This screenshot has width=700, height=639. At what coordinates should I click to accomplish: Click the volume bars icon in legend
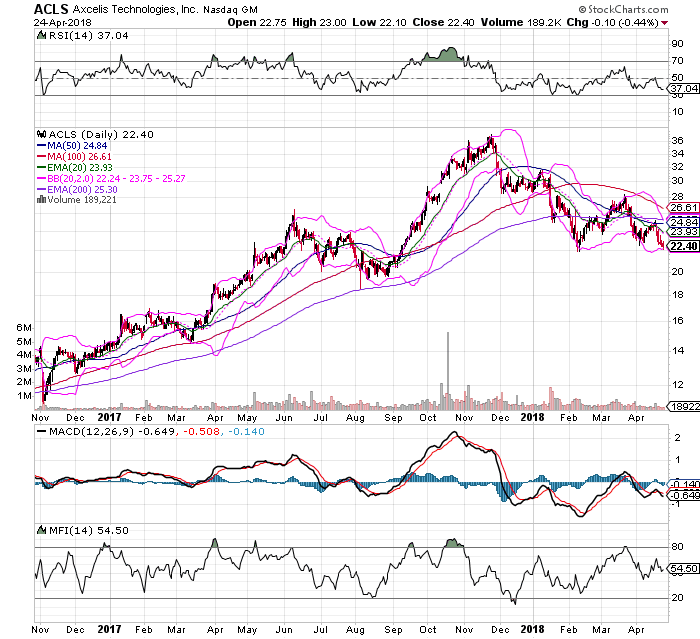(42, 199)
